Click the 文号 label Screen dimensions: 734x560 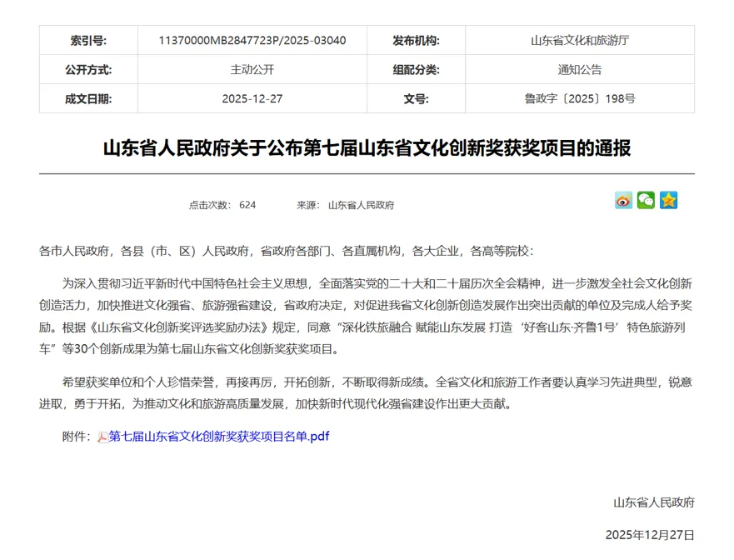416,99
